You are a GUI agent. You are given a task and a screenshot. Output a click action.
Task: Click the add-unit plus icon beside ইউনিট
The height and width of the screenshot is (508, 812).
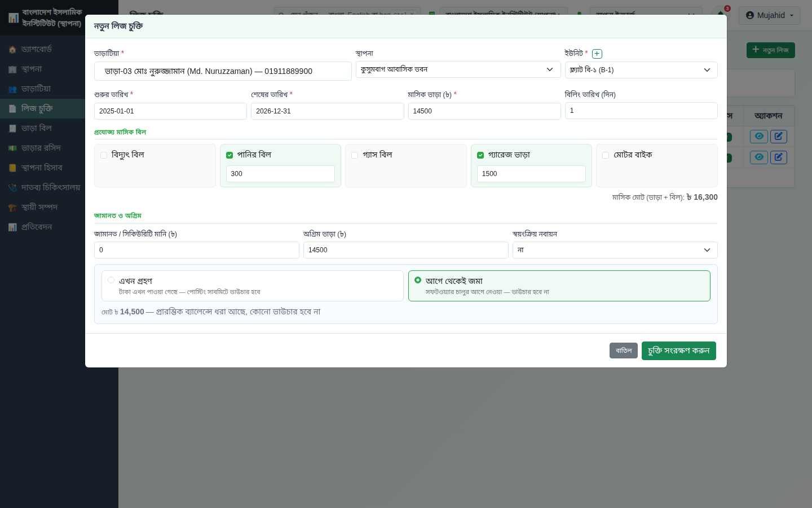(x=597, y=54)
